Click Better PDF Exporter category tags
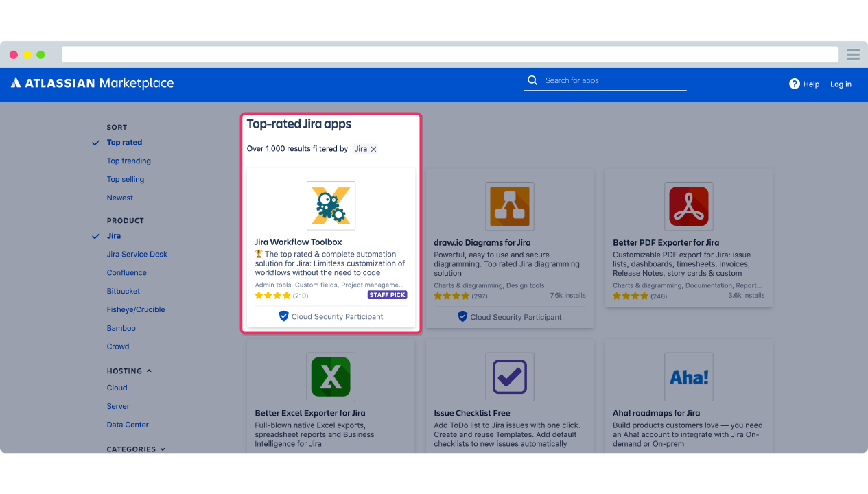868x494 pixels. [687, 286]
